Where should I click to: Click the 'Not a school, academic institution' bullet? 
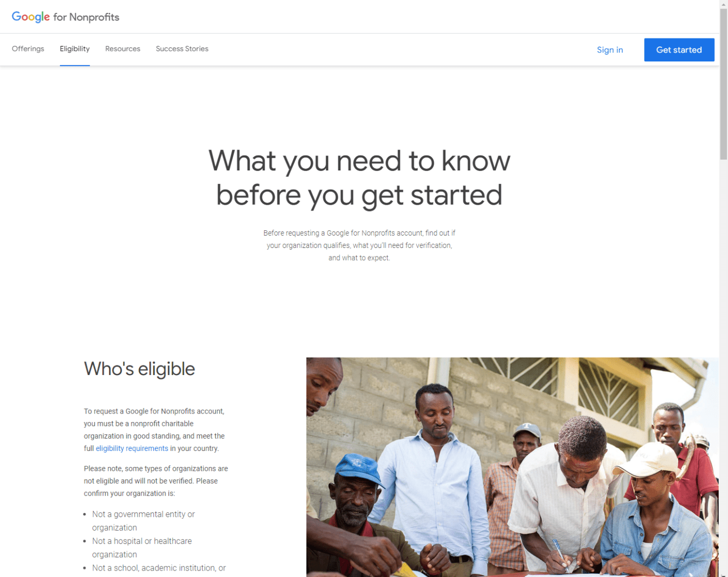pyautogui.click(x=159, y=568)
